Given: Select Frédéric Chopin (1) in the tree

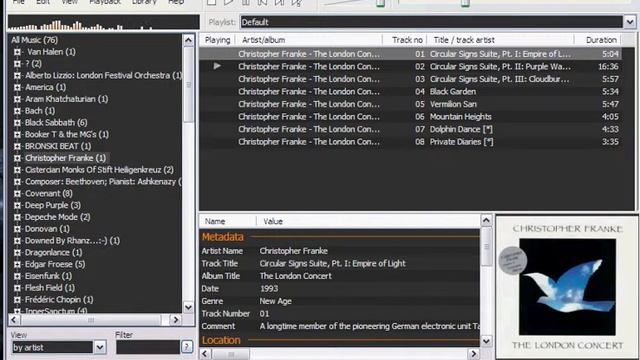Looking at the screenshot, I should tap(59, 300).
